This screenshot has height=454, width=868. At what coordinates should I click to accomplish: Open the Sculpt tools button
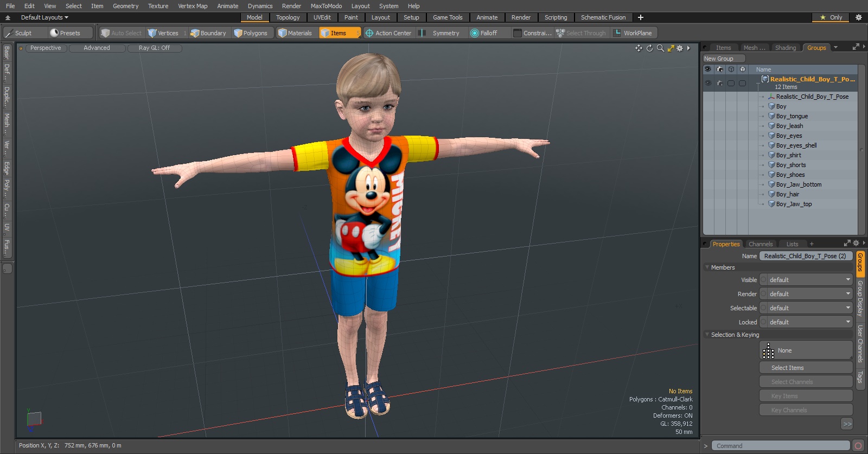[x=24, y=33]
